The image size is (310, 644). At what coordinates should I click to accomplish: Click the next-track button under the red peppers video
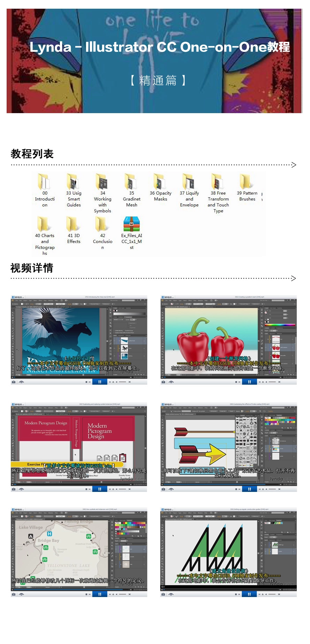260,382
